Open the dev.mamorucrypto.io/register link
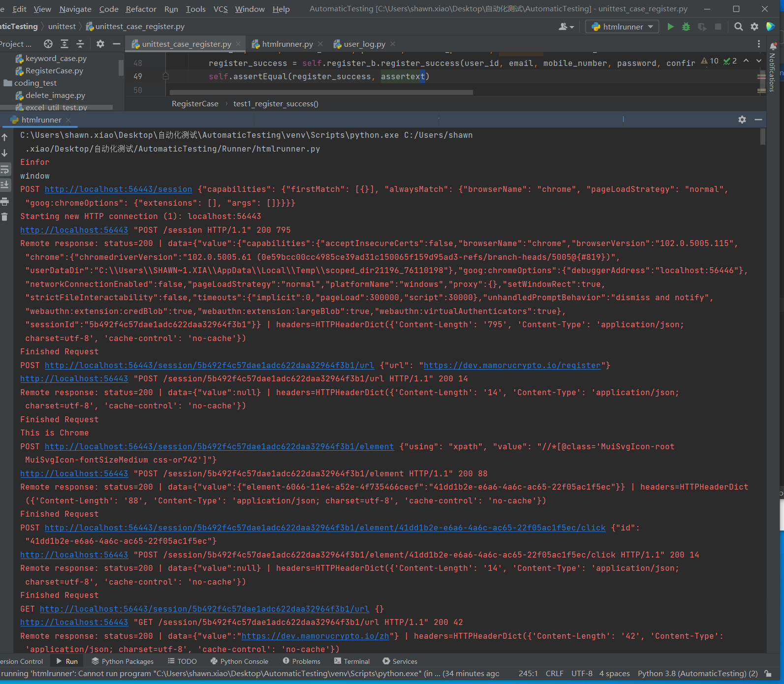The width and height of the screenshot is (784, 684). tap(512, 366)
